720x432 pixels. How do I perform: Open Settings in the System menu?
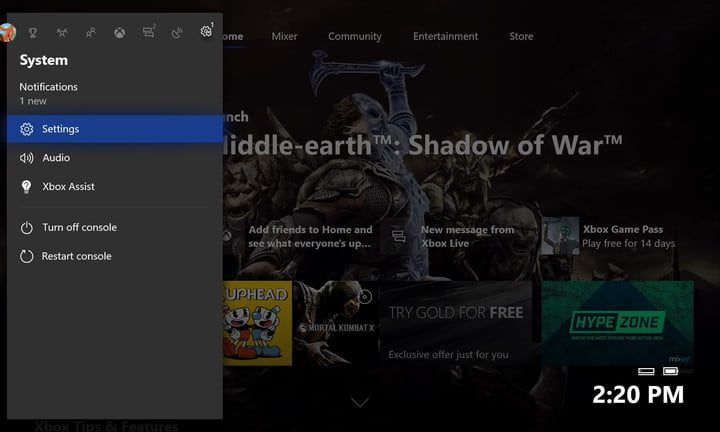[115, 129]
